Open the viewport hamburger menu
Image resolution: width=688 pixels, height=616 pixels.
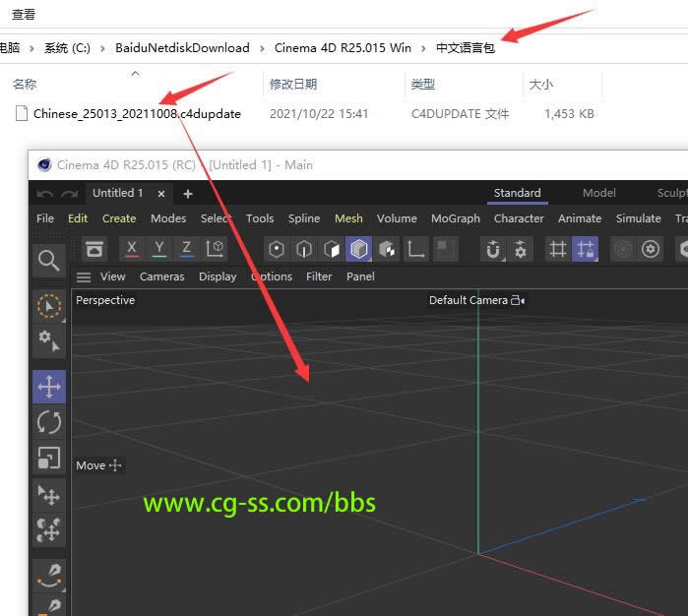coord(84,277)
